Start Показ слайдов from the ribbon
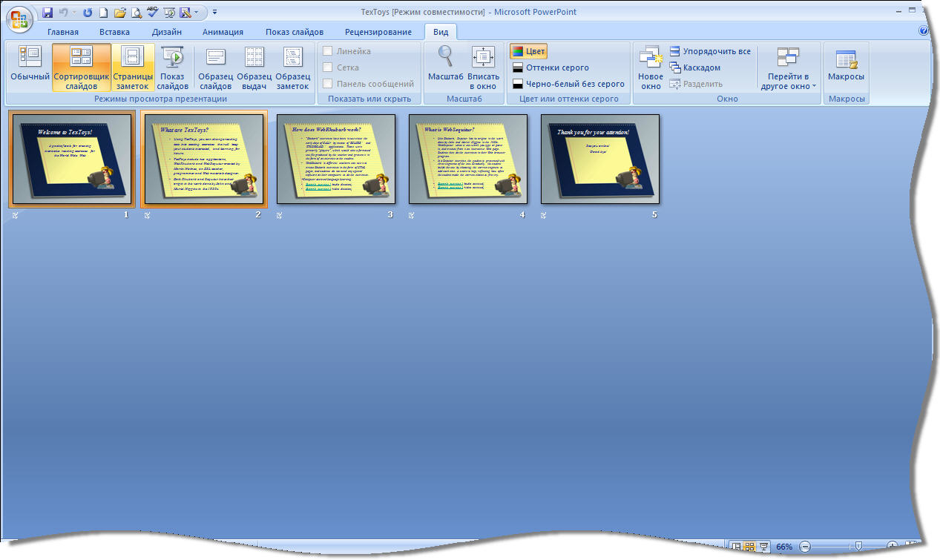Screen dimensions: 940x560 172,65
